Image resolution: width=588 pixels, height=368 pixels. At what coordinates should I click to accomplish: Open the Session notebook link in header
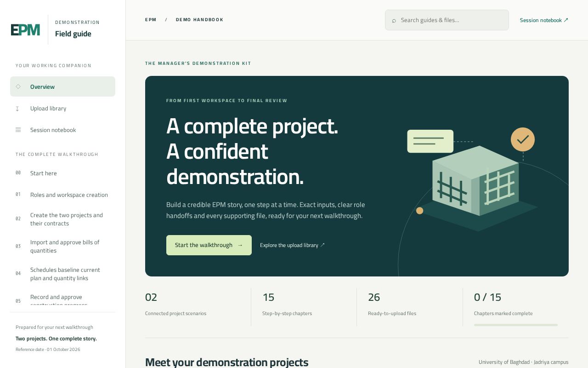(x=544, y=20)
